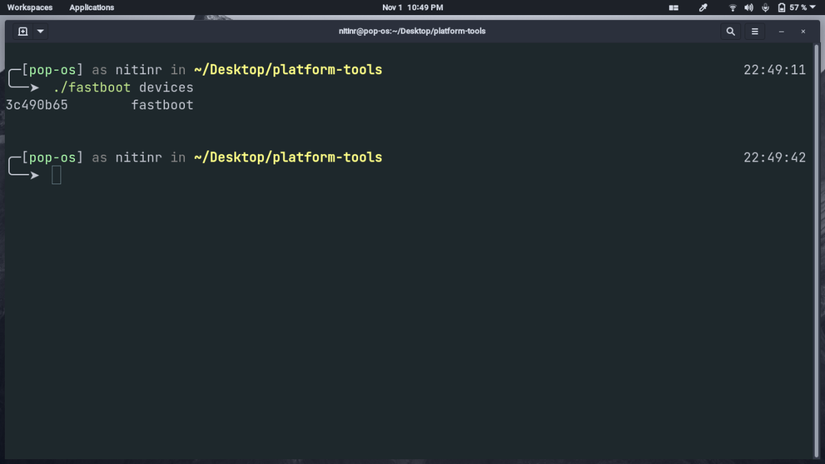The width and height of the screenshot is (825, 464).
Task: Expand the new tab dropdown arrow
Action: (40, 31)
